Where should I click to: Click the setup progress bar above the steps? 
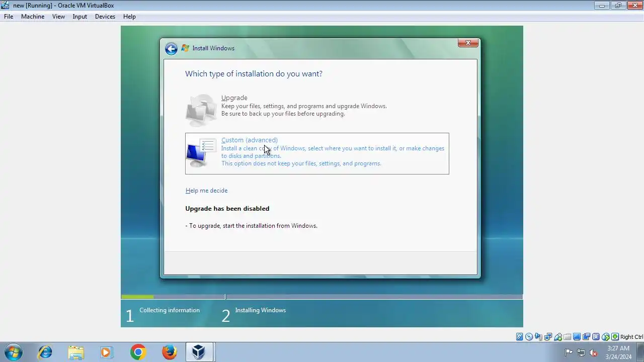click(x=322, y=297)
